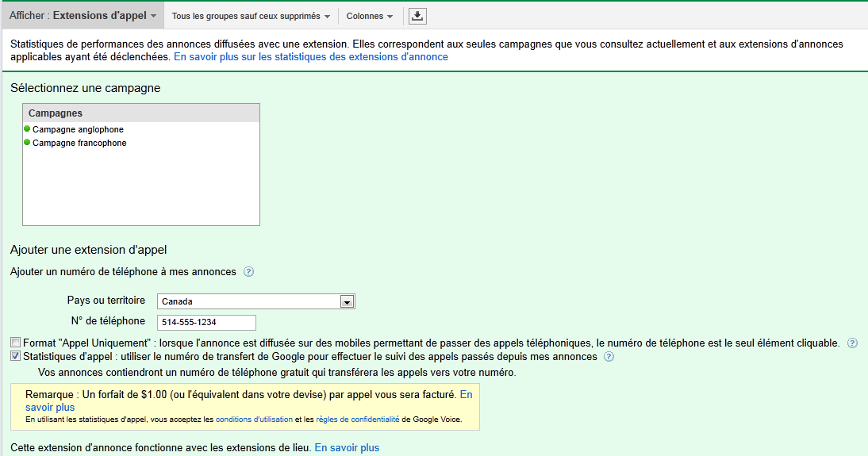The height and width of the screenshot is (456, 868).
Task: Open the Afficher Extensions d'appel dropdown
Action: coord(83,16)
